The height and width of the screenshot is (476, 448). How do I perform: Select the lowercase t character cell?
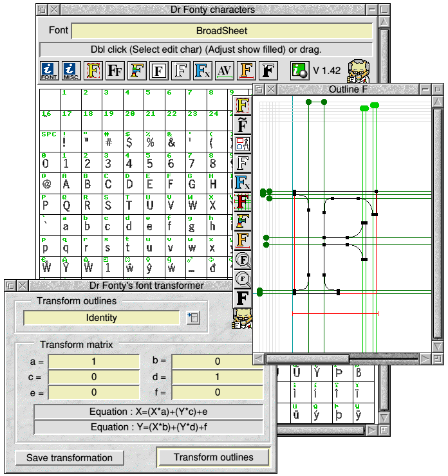point(134,246)
